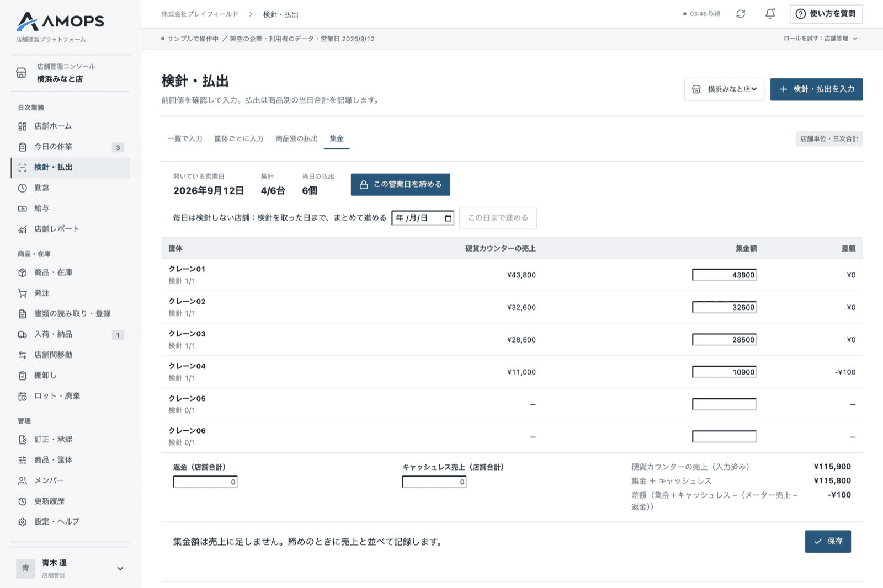Click the 店舗間移動 transfer arrows icon

pos(23,355)
